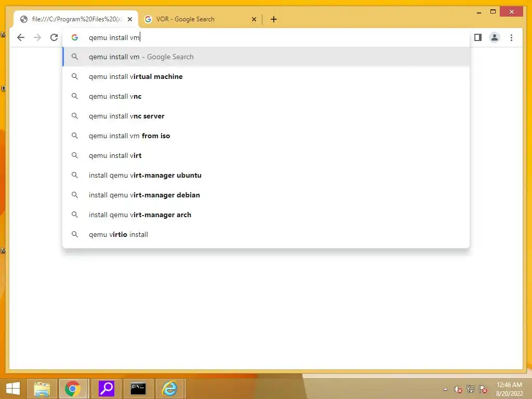Open File Explorer from the taskbar
Viewport: 532px width, 399px height.
coord(42,389)
